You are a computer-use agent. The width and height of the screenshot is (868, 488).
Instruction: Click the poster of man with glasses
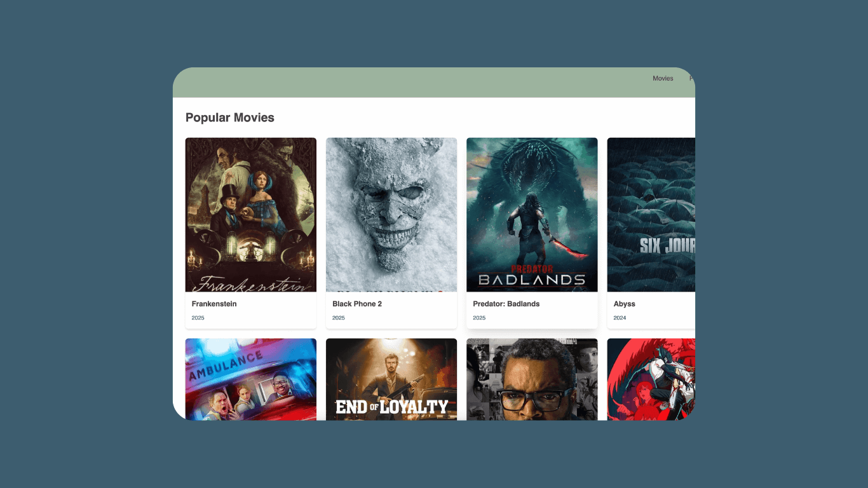point(532,379)
